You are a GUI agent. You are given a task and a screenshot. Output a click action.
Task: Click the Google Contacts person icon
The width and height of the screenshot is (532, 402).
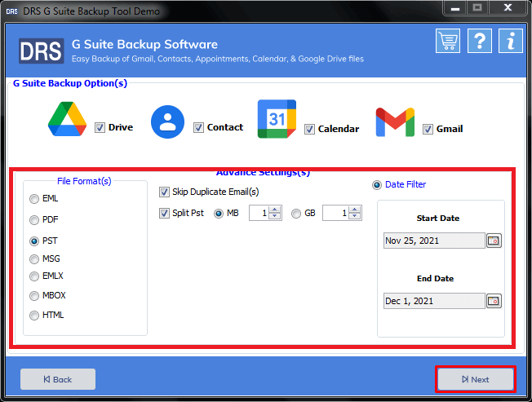click(167, 121)
